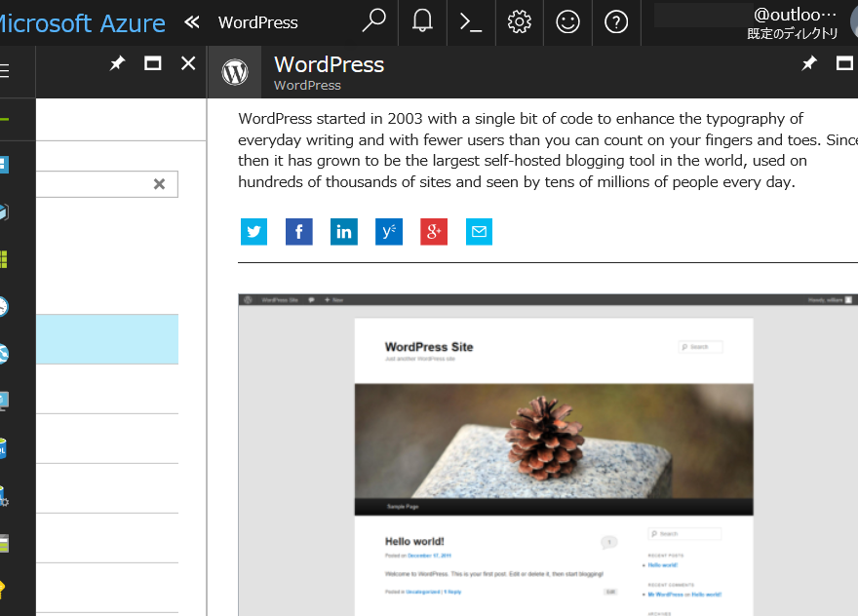Click the WordPress logo in blade header

pyautogui.click(x=235, y=72)
